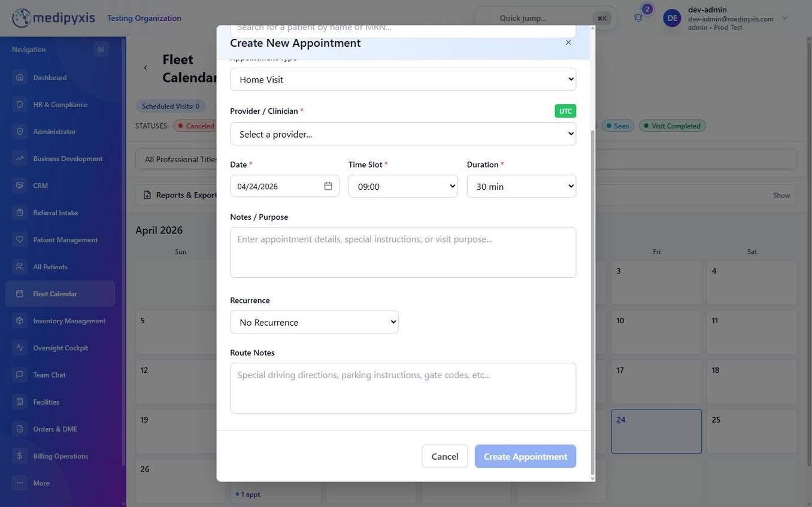Click the Reports & Export document icon
812x507 pixels.
click(147, 195)
